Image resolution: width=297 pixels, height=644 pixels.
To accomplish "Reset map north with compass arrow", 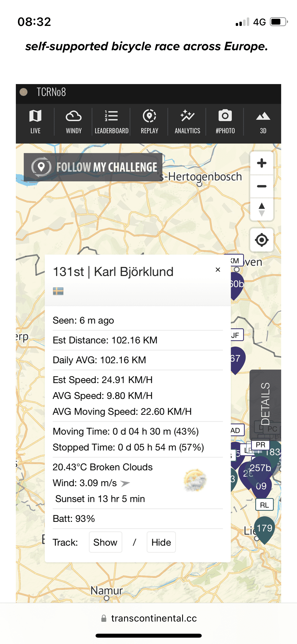I will point(262,209).
